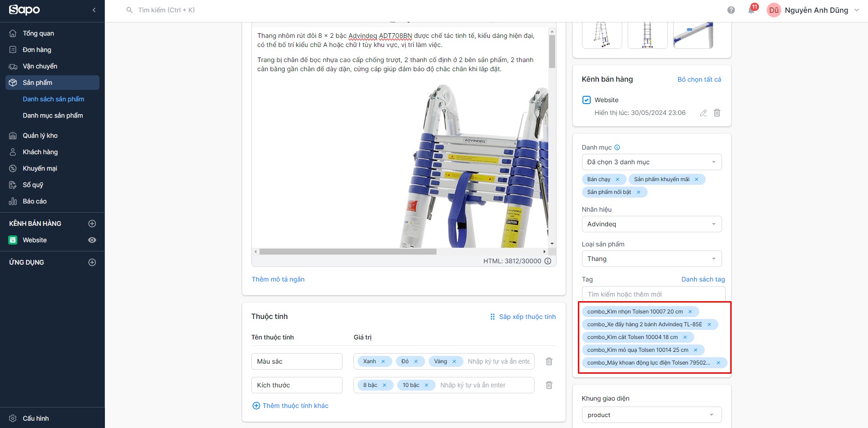Viewport: 868px width, 428px height.
Task: Remove the Vàng color value
Action: (x=454, y=361)
